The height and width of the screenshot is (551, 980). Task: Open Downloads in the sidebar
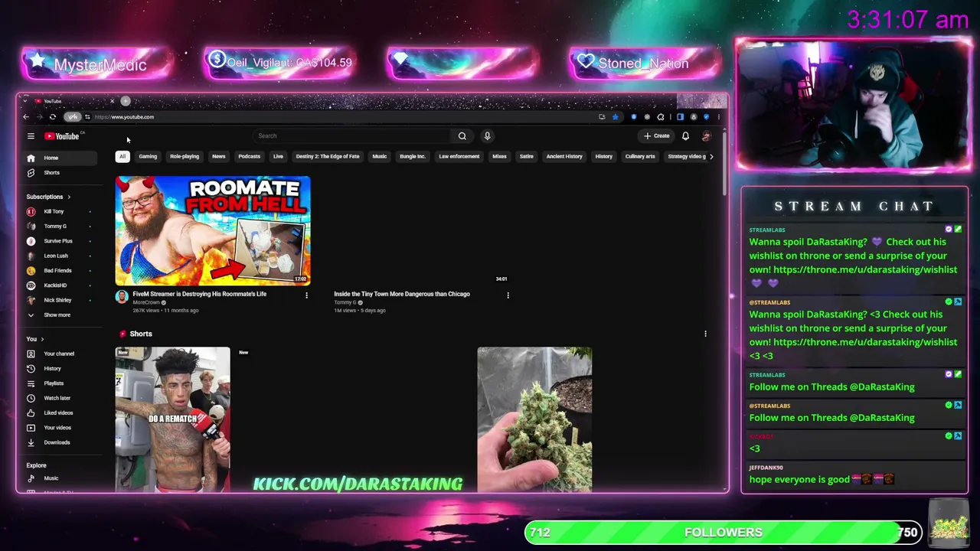tap(60, 442)
